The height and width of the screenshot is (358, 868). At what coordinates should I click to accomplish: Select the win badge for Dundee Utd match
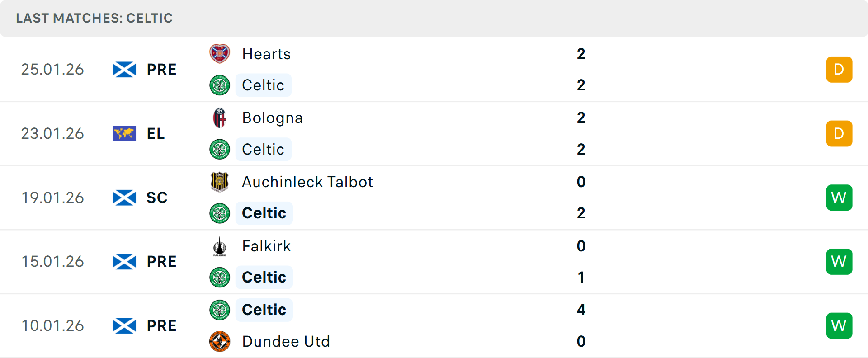tap(839, 325)
